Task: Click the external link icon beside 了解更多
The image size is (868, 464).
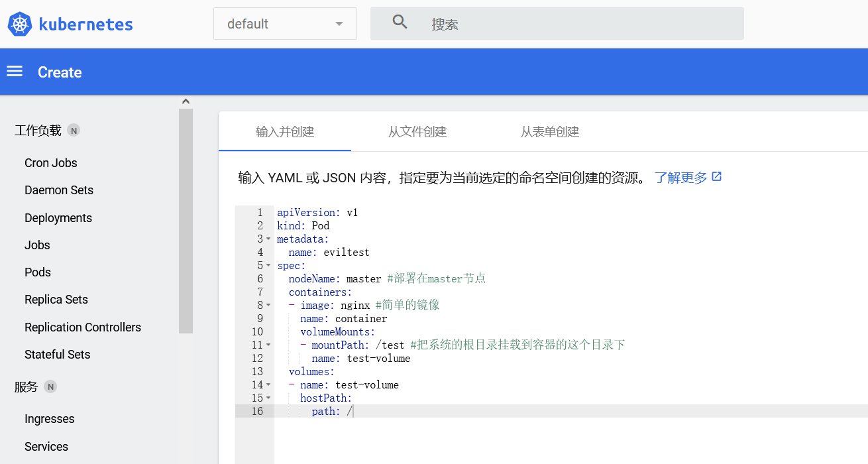Action: [716, 177]
